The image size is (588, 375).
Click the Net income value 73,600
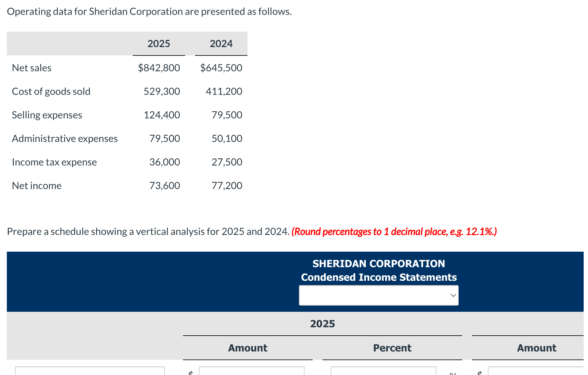(164, 185)
